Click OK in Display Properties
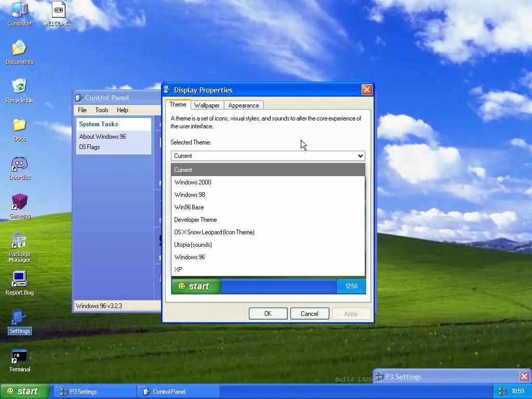The height and width of the screenshot is (399, 532). [x=268, y=313]
